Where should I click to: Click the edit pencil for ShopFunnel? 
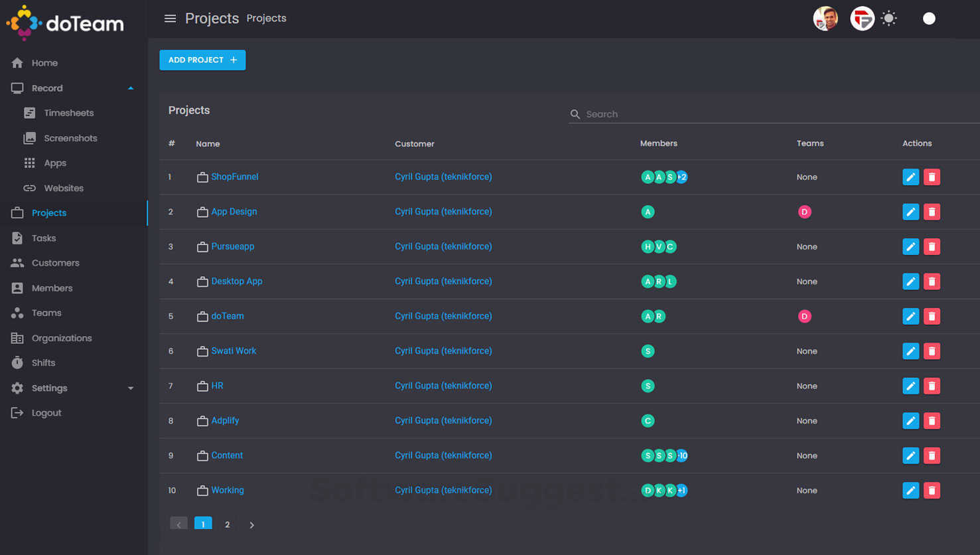click(x=910, y=177)
